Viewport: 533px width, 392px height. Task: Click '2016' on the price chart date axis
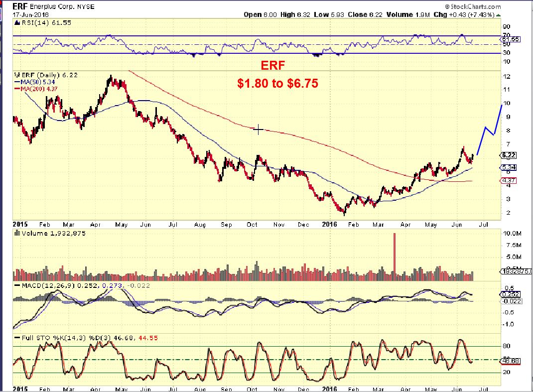pos(329,224)
